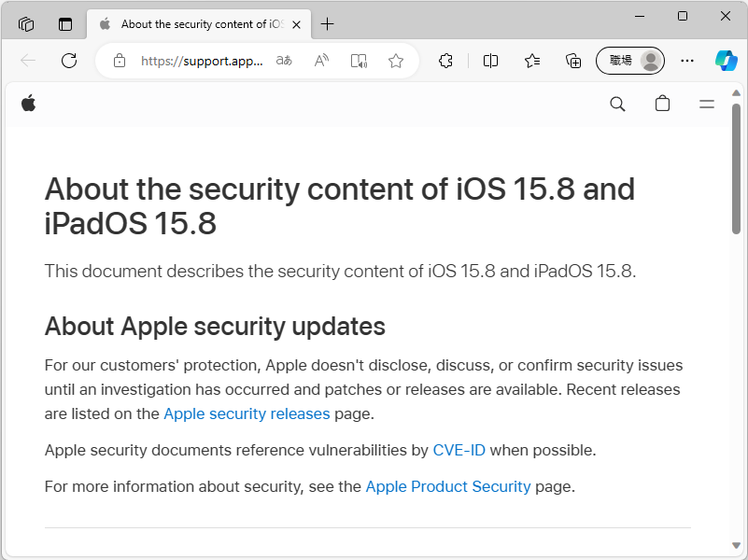Open the translate page icon
Image resolution: width=748 pixels, height=560 pixels.
tap(284, 60)
